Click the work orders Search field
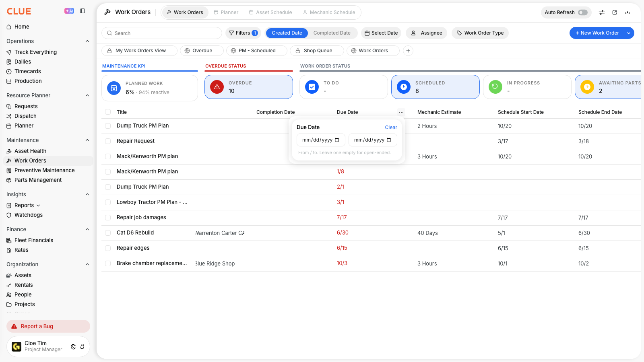Image resolution: width=644 pixels, height=362 pixels. (162, 33)
